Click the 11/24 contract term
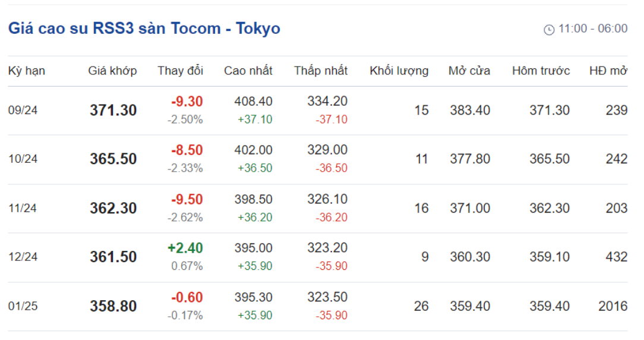 [x=23, y=208]
